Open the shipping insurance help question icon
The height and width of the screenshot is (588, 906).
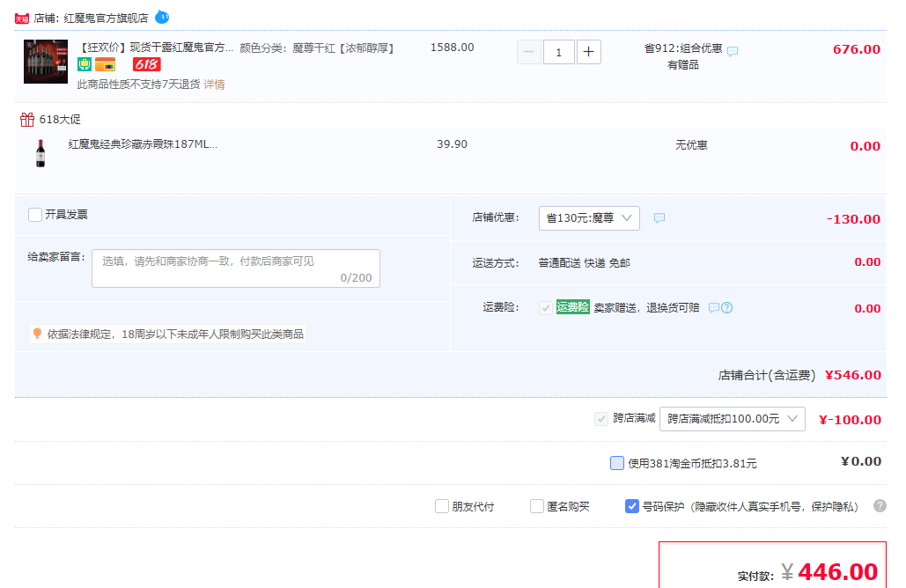(727, 308)
